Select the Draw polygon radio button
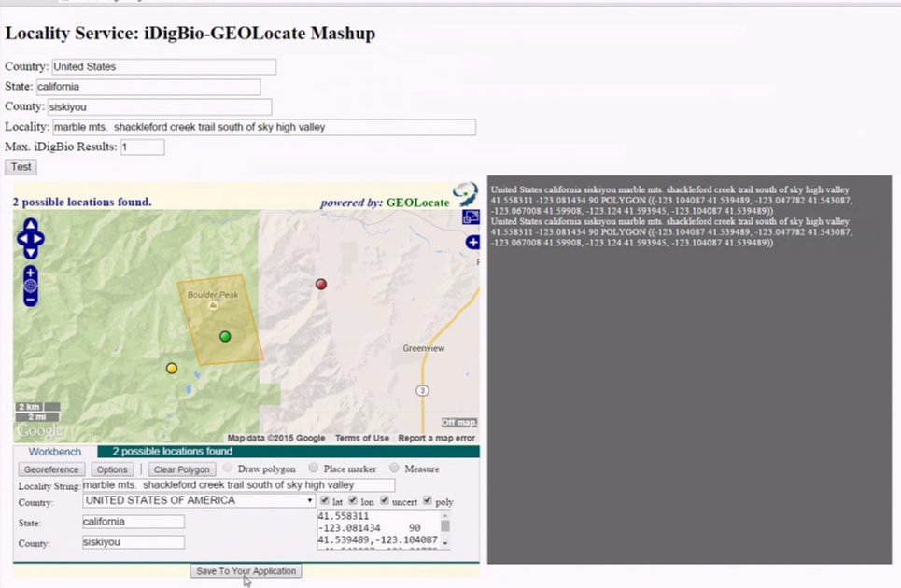 pos(228,468)
